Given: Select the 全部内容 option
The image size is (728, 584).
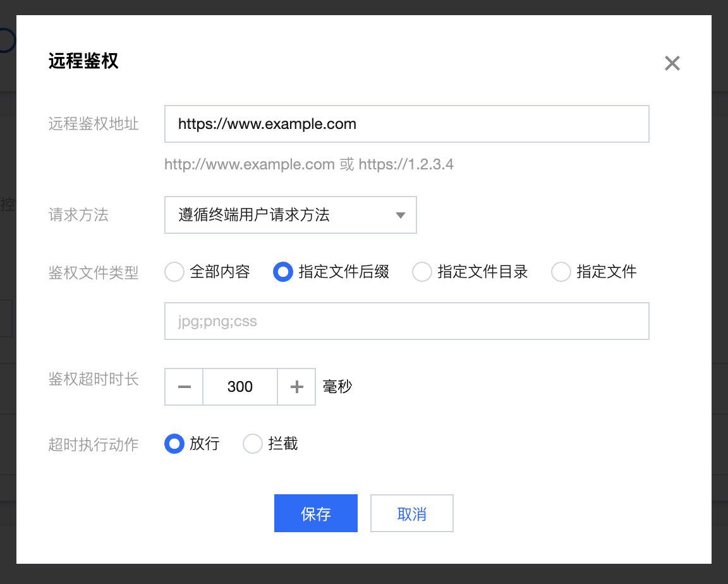Looking at the screenshot, I should coord(174,272).
